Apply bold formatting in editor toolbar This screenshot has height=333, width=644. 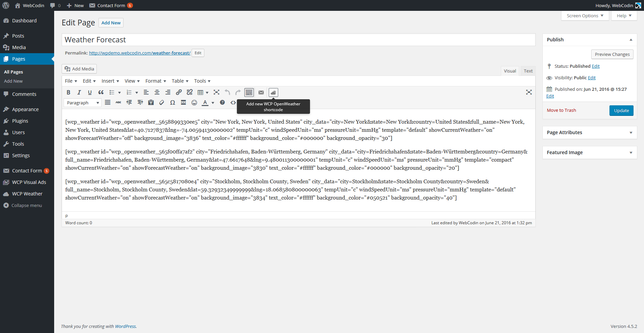pyautogui.click(x=68, y=92)
